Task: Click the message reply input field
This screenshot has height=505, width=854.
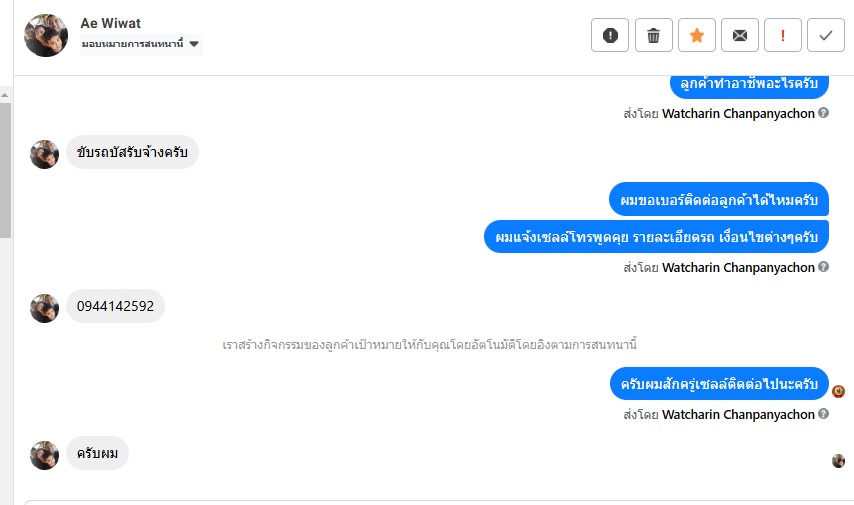Action: pos(430,502)
